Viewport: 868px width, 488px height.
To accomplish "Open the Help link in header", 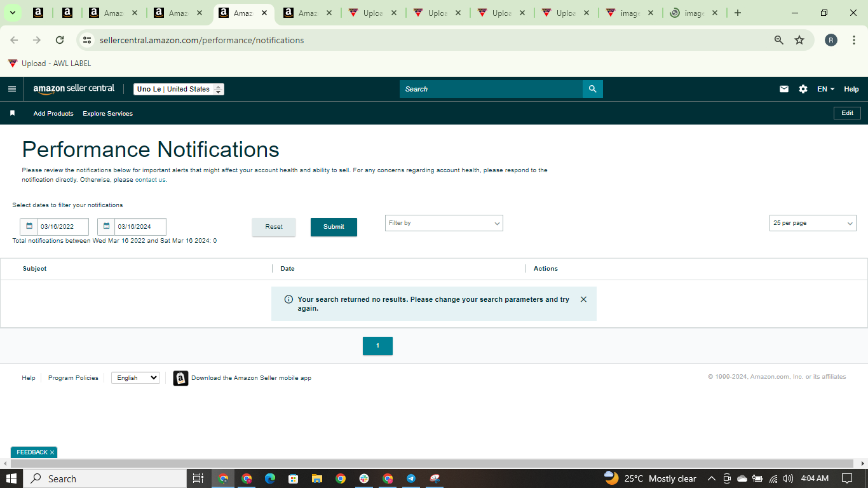I will [851, 89].
